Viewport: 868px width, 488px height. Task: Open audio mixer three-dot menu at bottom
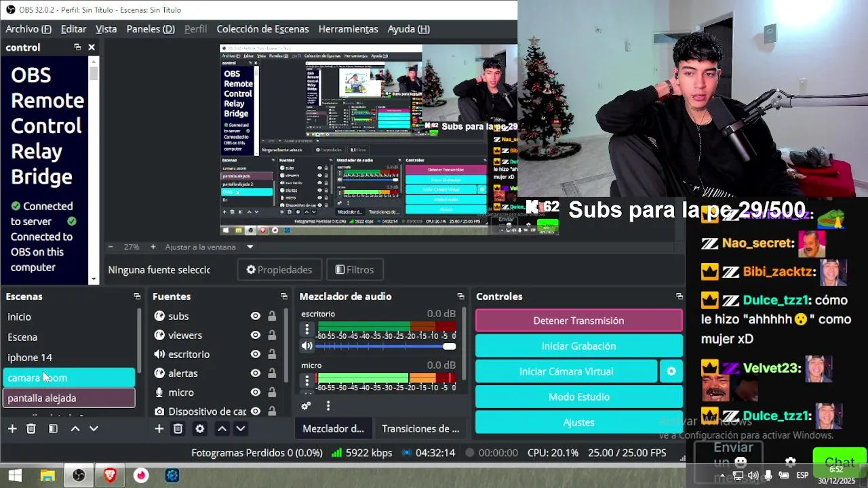(x=328, y=405)
